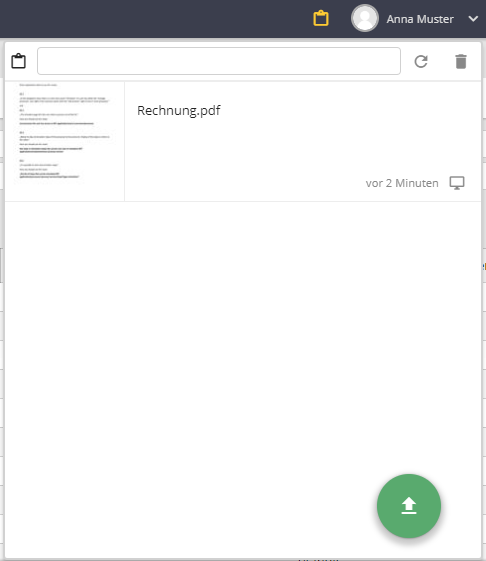Open the Rechnung.pdf document preview thumbnail
This screenshot has height=561, width=486.
(65, 141)
